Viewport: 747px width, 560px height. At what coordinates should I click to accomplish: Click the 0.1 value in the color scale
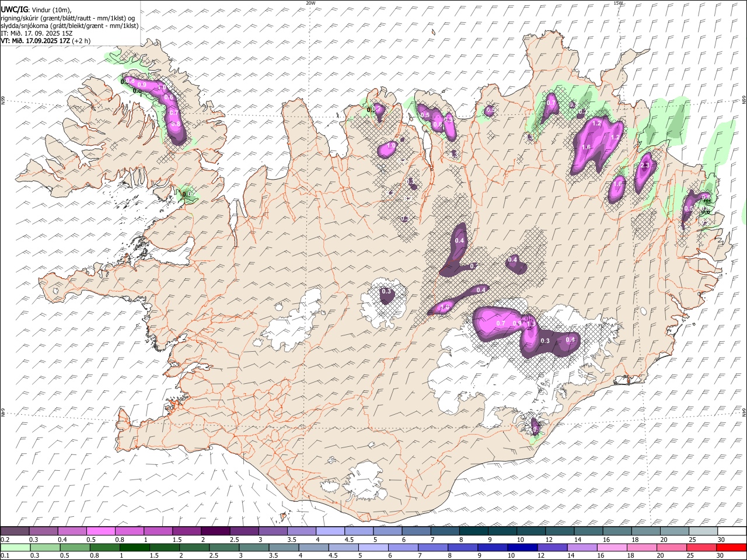[6, 556]
